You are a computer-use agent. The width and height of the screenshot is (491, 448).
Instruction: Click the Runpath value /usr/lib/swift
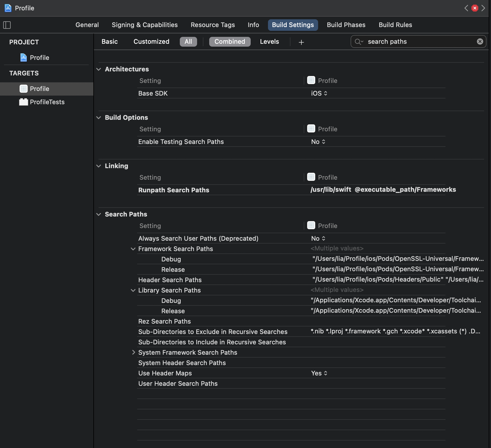click(x=331, y=189)
